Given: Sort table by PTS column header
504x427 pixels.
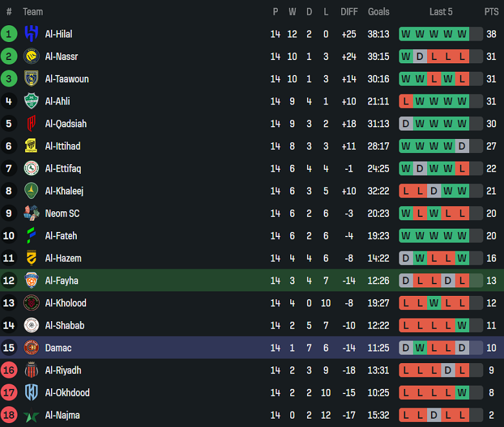Looking at the screenshot, I should (491, 12).
